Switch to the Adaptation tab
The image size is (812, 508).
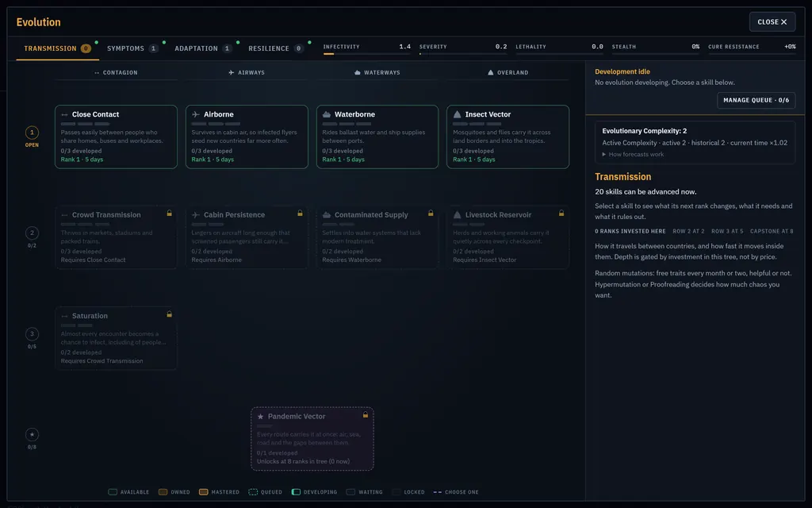(x=203, y=48)
